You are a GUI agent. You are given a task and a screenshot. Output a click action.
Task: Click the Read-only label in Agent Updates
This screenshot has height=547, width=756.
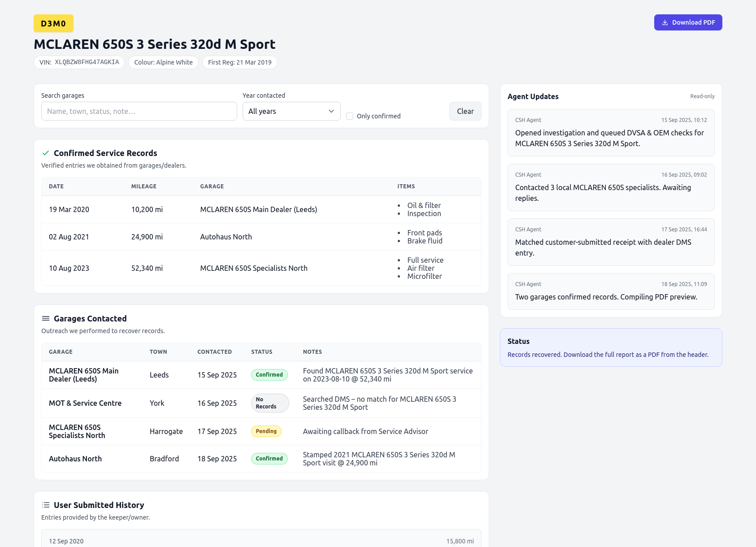tap(702, 96)
